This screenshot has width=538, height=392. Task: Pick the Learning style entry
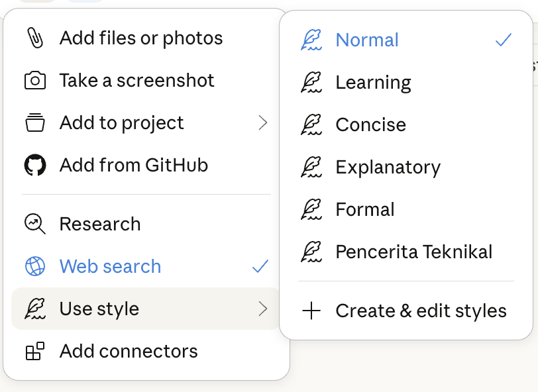coord(373,82)
